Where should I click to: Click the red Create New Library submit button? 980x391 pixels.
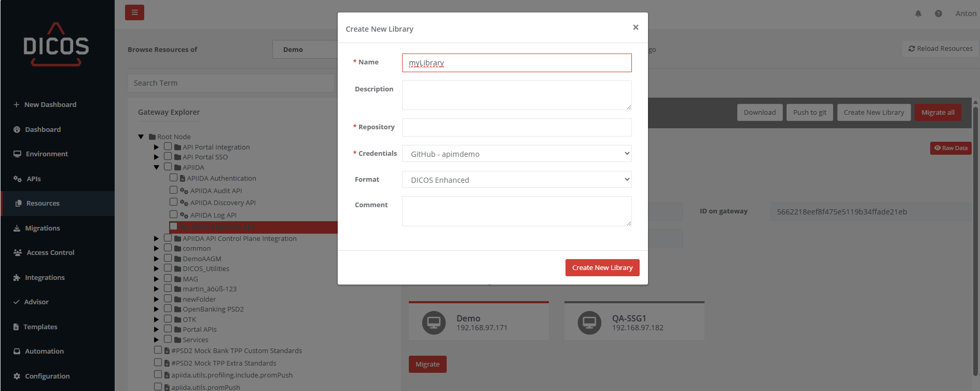point(602,268)
